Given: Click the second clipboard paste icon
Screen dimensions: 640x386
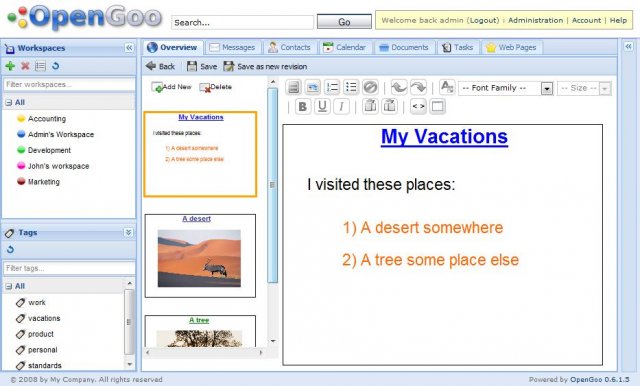Looking at the screenshot, I should [x=389, y=106].
